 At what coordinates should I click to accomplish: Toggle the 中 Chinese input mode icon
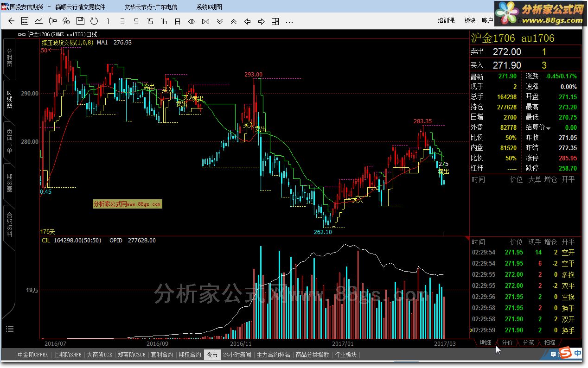click(577, 354)
